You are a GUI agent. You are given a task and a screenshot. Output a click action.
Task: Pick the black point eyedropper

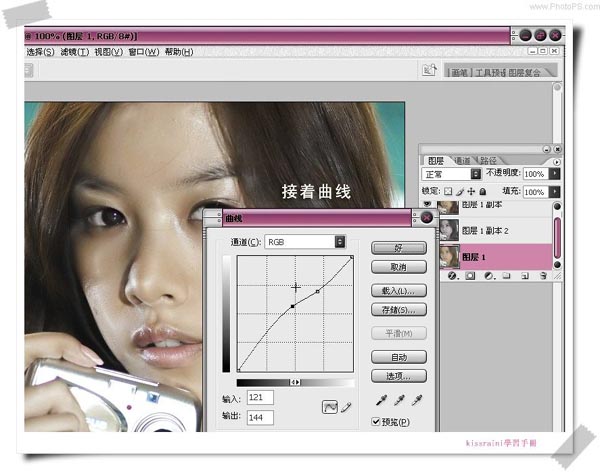point(381,400)
